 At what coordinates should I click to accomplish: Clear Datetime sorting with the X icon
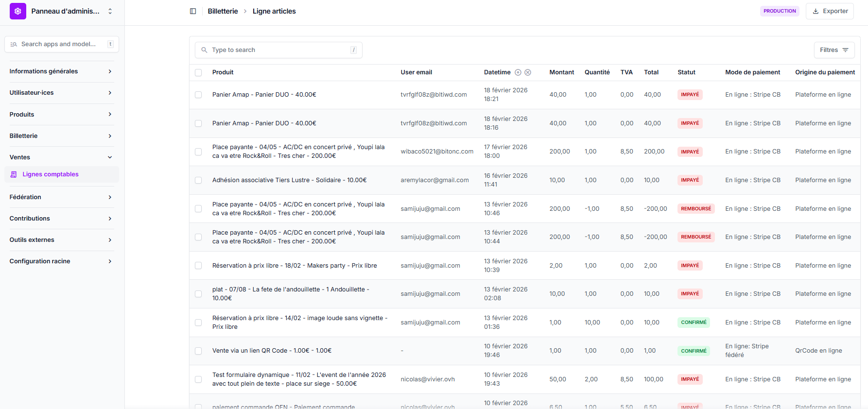click(528, 72)
